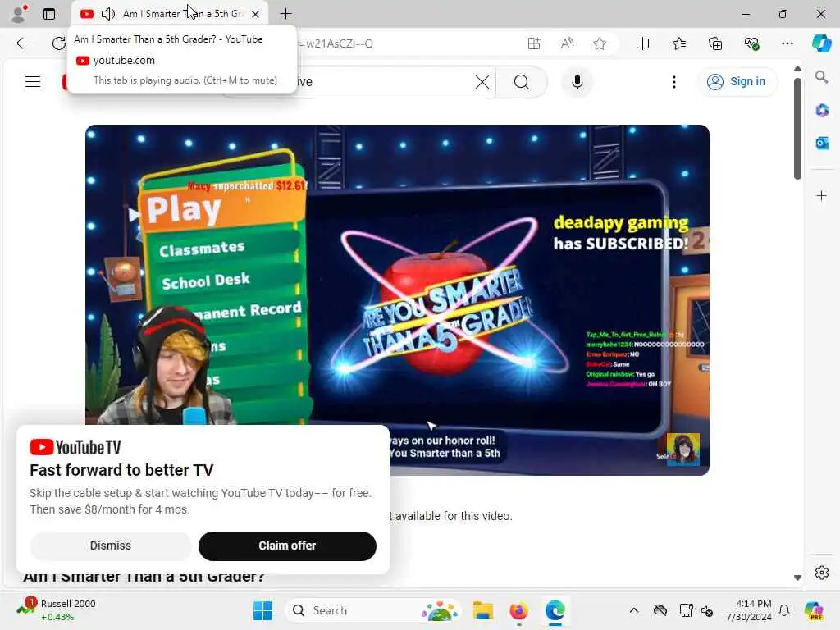840x630 pixels.
Task: Open the Collections panel
Action: [715, 43]
